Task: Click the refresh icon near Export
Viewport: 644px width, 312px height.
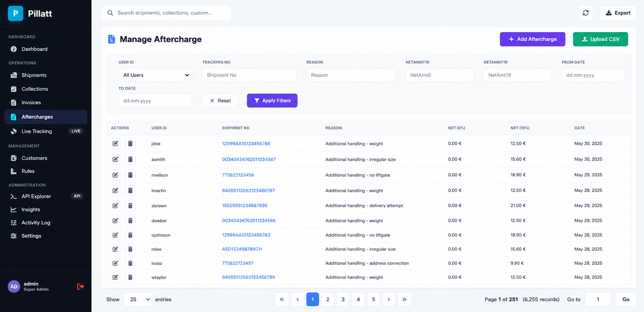Action: [585, 13]
